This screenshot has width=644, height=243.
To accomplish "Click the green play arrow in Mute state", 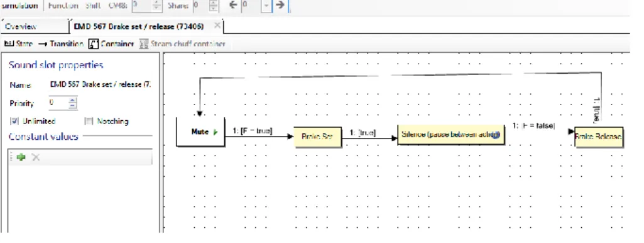I will coord(216,132).
